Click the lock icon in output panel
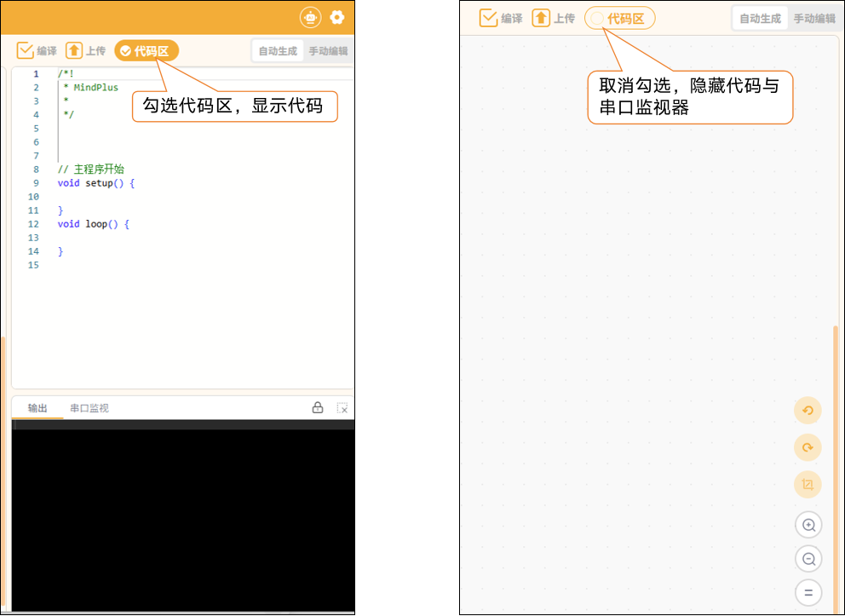 pyautogui.click(x=318, y=407)
